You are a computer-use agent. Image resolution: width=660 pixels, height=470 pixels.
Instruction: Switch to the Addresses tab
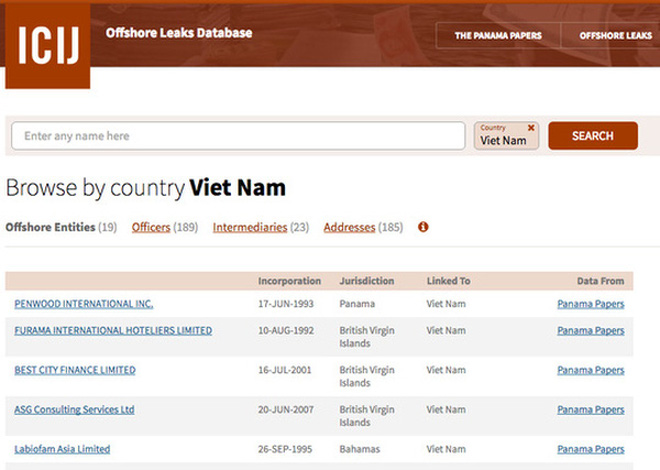(349, 227)
